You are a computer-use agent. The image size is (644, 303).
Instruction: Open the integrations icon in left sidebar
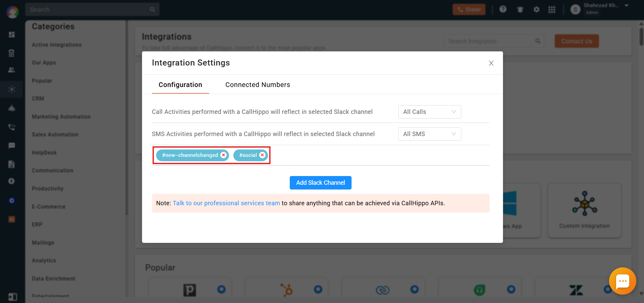point(12,89)
